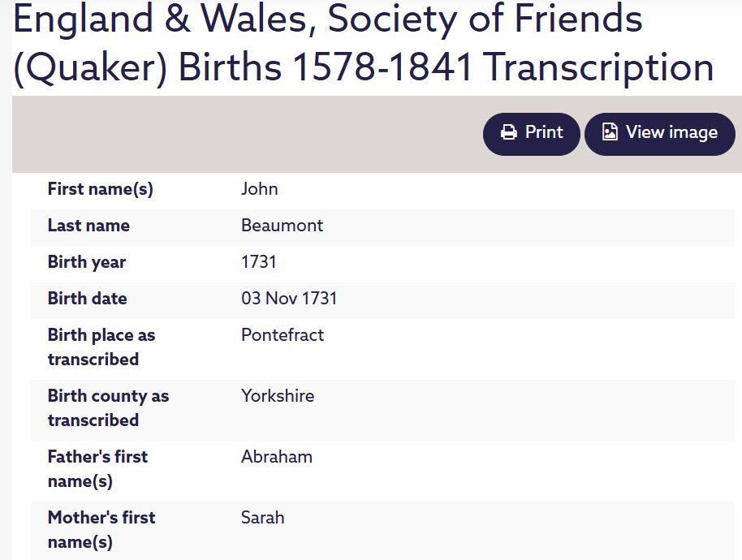
Task: Click the Mother's first name(s) label
Action: tap(101, 530)
